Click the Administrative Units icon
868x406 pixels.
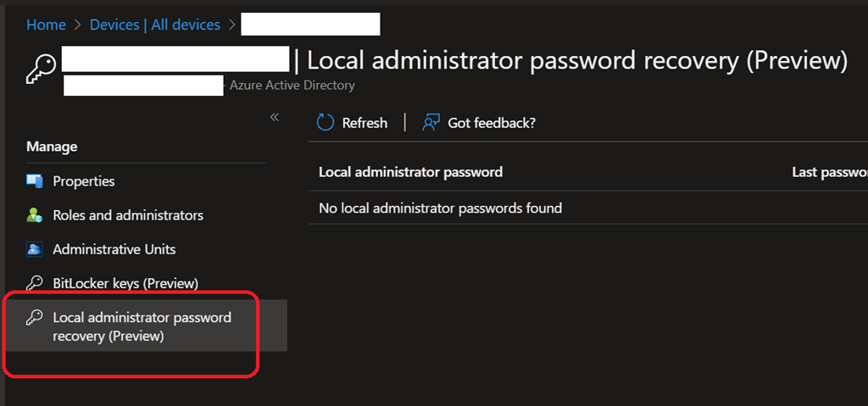[x=35, y=249]
